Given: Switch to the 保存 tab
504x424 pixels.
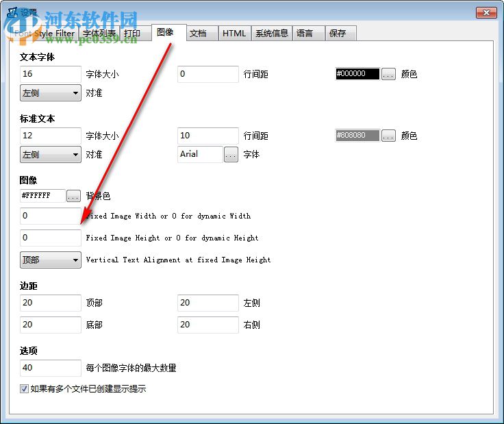Looking at the screenshot, I should tap(341, 34).
